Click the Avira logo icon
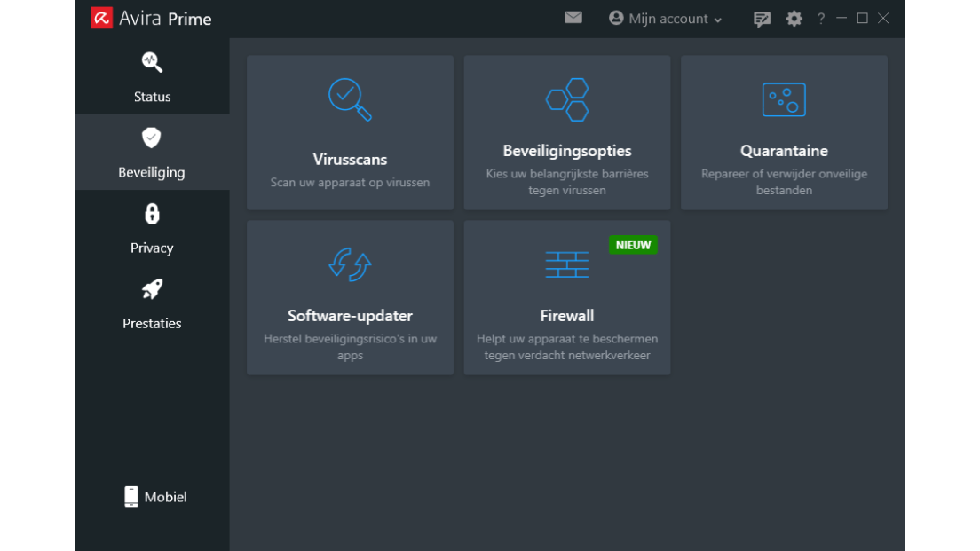Image resolution: width=980 pixels, height=551 pixels. pos(101,18)
